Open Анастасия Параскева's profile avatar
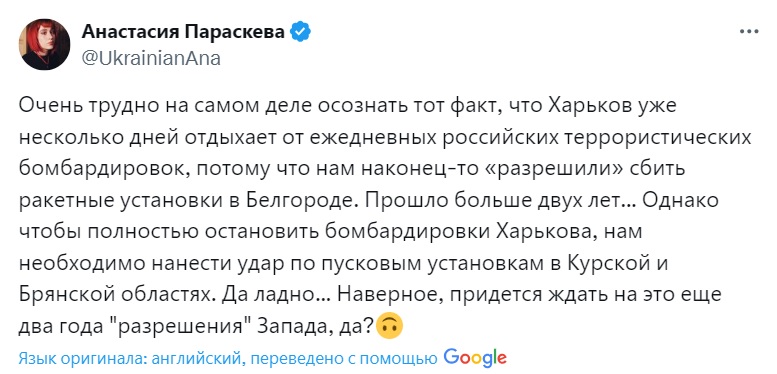Image resolution: width=777 pixels, height=374 pixels. coord(44,44)
